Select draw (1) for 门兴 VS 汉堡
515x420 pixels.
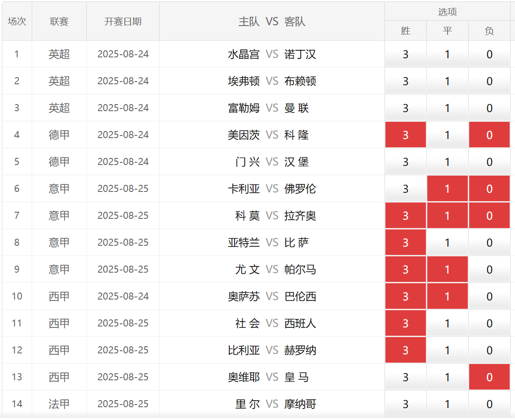pyautogui.click(x=448, y=161)
